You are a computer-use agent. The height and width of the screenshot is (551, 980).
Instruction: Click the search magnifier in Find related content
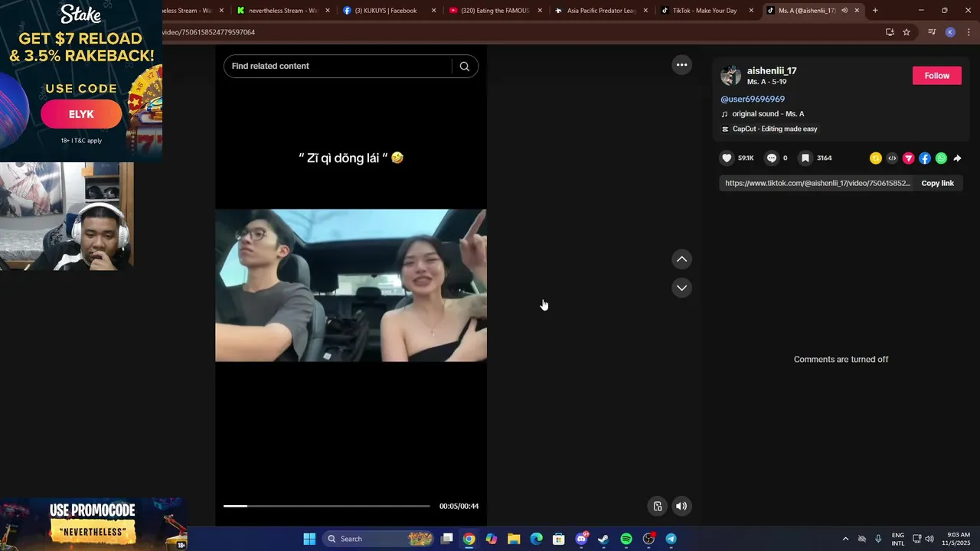(x=464, y=67)
